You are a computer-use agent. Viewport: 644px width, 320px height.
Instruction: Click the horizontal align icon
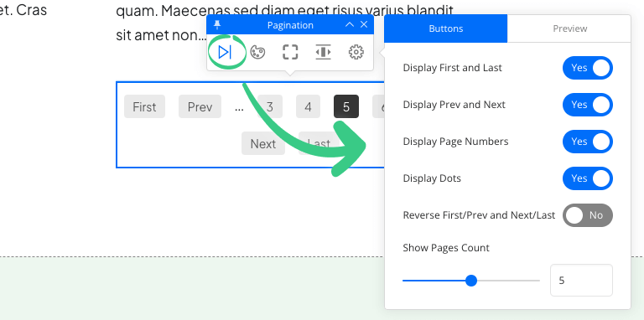(323, 52)
